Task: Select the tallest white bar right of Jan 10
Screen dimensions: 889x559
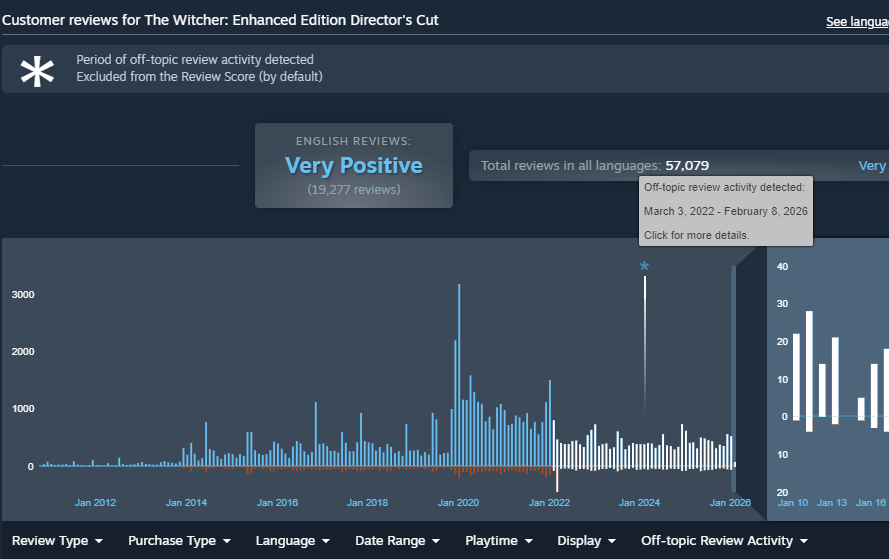Action: point(809,365)
